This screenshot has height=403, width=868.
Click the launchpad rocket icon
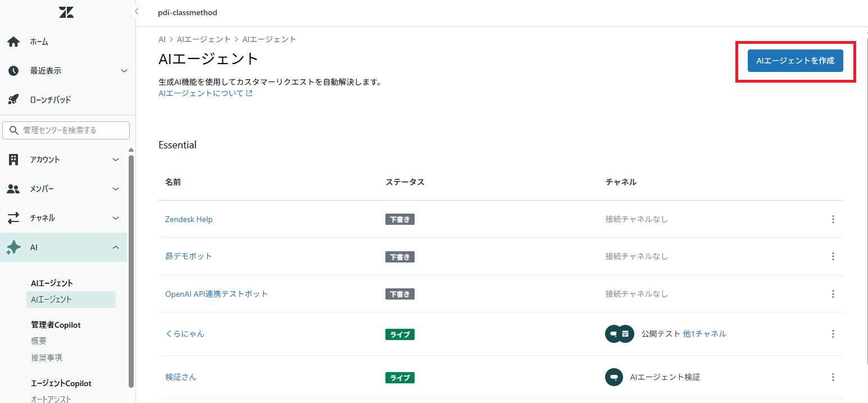coord(12,99)
